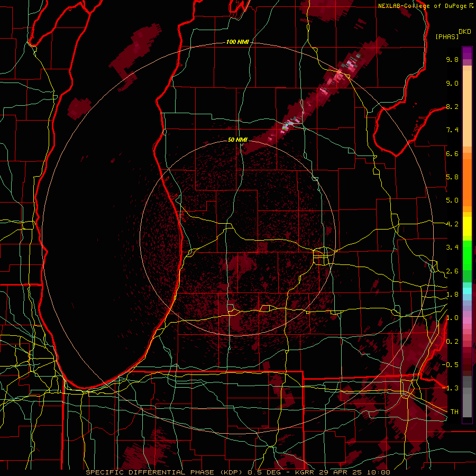The image size is (476, 476).
Task: Click the purple top segment of the color bar
Action: click(x=467, y=53)
